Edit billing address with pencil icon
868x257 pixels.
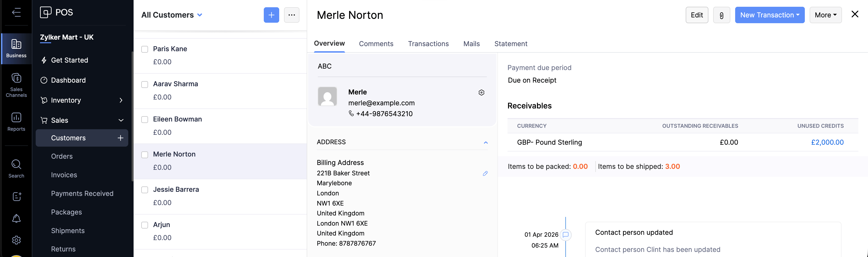tap(485, 173)
